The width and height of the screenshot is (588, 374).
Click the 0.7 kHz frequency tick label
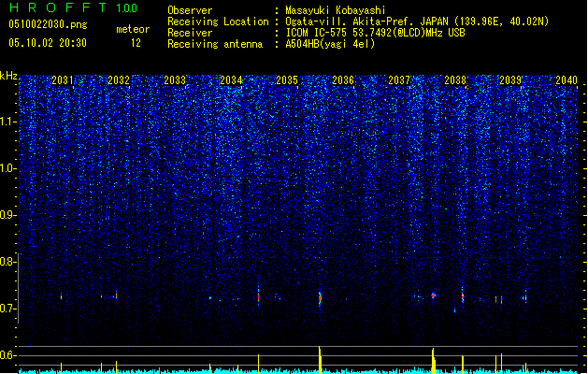tap(8, 309)
